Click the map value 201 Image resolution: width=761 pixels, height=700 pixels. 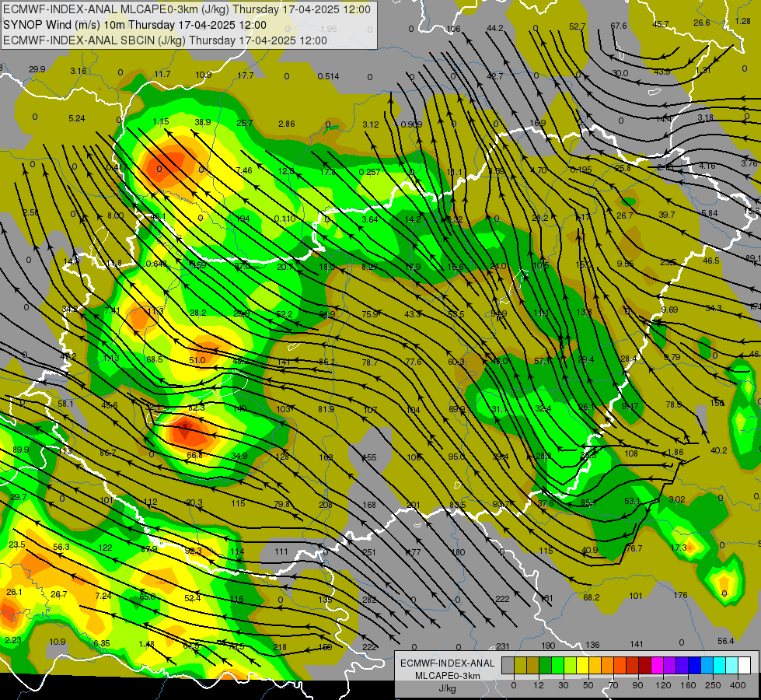[x=413, y=505]
